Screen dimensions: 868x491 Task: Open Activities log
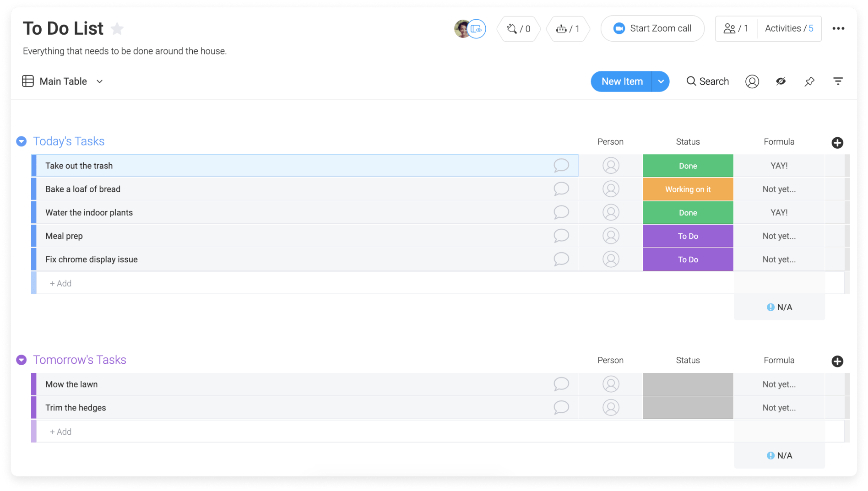coord(789,28)
